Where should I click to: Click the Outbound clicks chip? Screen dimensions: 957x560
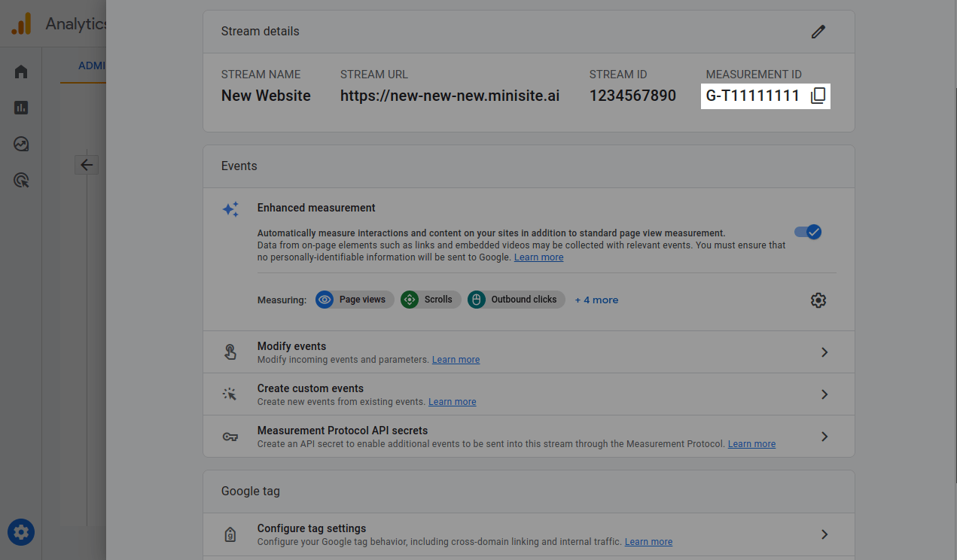[x=517, y=300]
